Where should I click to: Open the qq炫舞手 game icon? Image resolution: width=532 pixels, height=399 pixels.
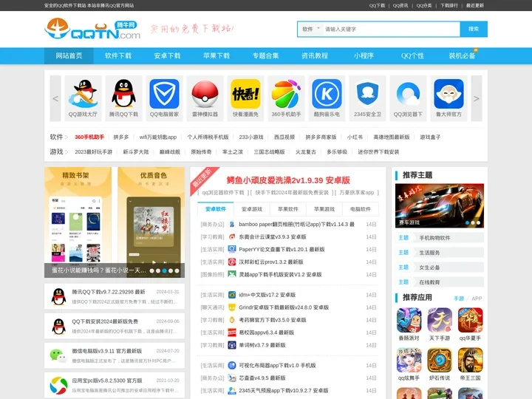click(x=409, y=360)
